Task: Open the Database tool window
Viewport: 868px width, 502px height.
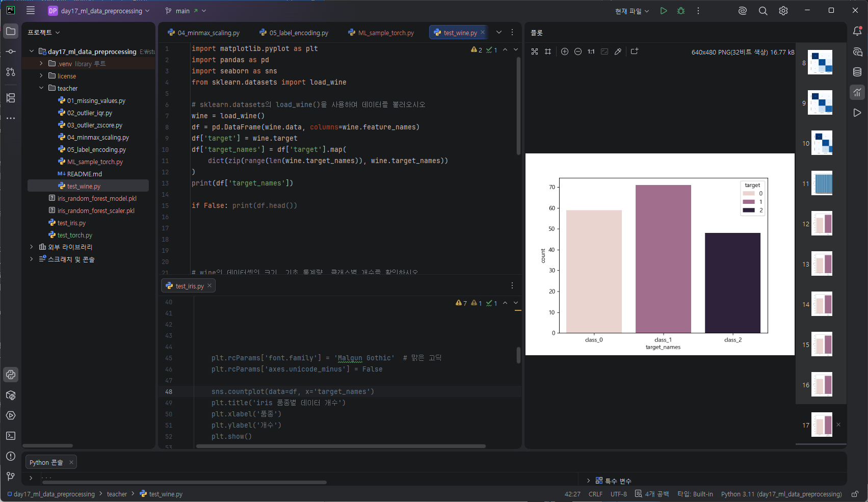Action: click(857, 72)
